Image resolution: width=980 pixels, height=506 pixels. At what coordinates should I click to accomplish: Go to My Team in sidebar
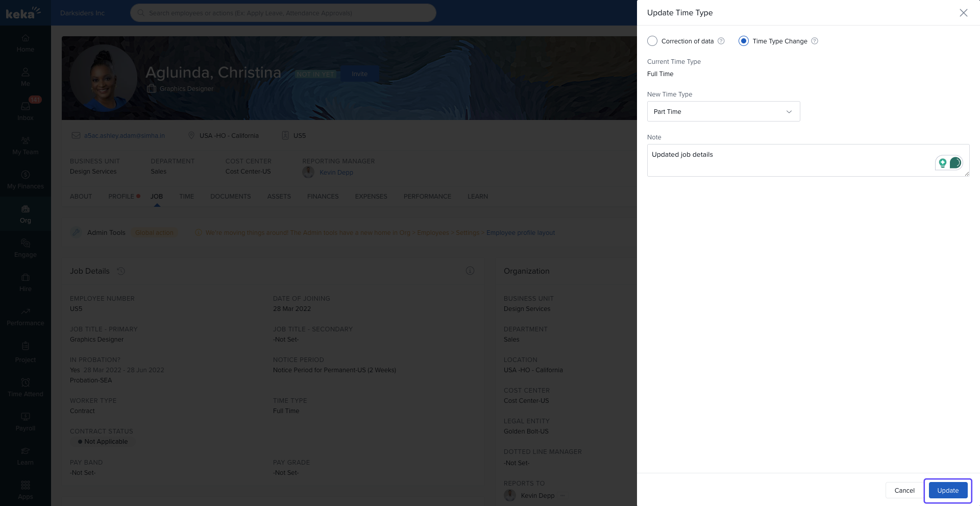tap(25, 145)
